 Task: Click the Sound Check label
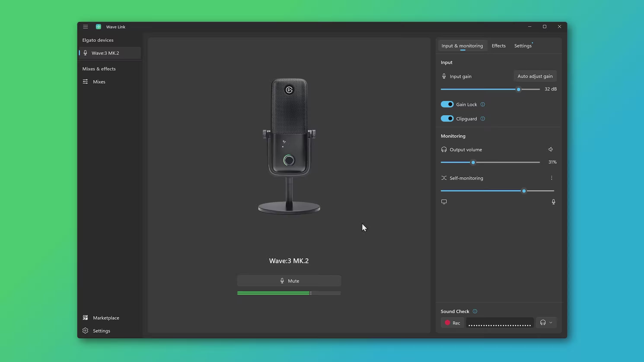pos(455,311)
